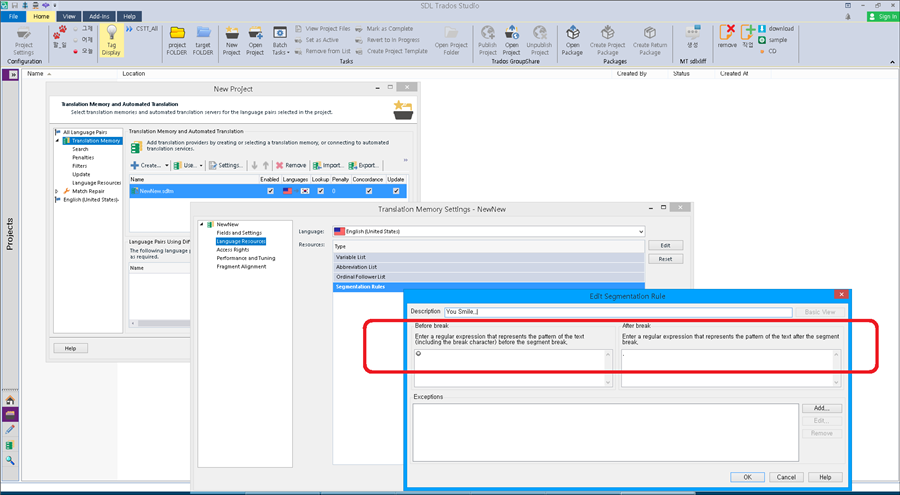The width and height of the screenshot is (900, 495).
Task: Click the Description text field
Action: [x=618, y=312]
